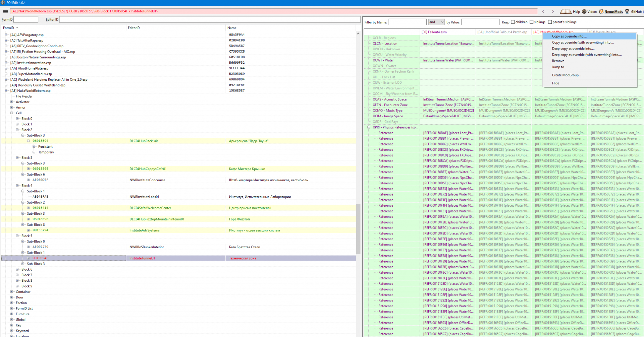This screenshot has width=644, height=337.
Task: Click the NexusMods logo icon
Action: pyautogui.click(x=601, y=11)
